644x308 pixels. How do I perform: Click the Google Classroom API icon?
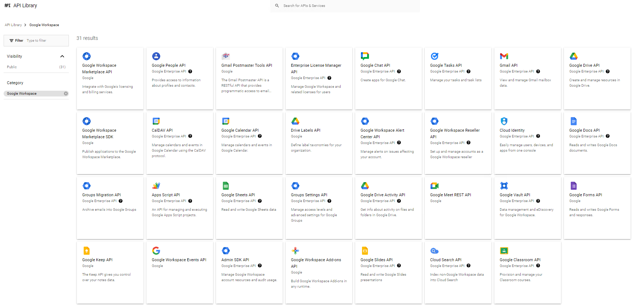click(504, 251)
